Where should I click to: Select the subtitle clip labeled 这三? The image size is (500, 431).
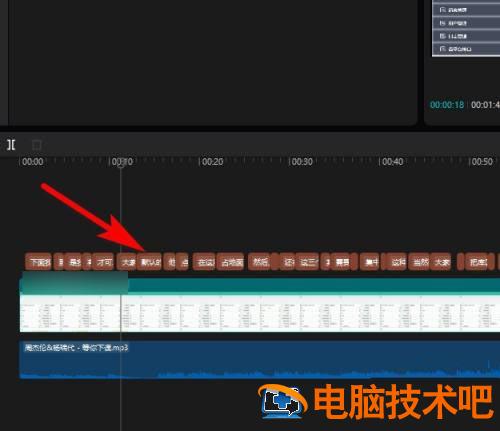pyautogui.click(x=308, y=262)
